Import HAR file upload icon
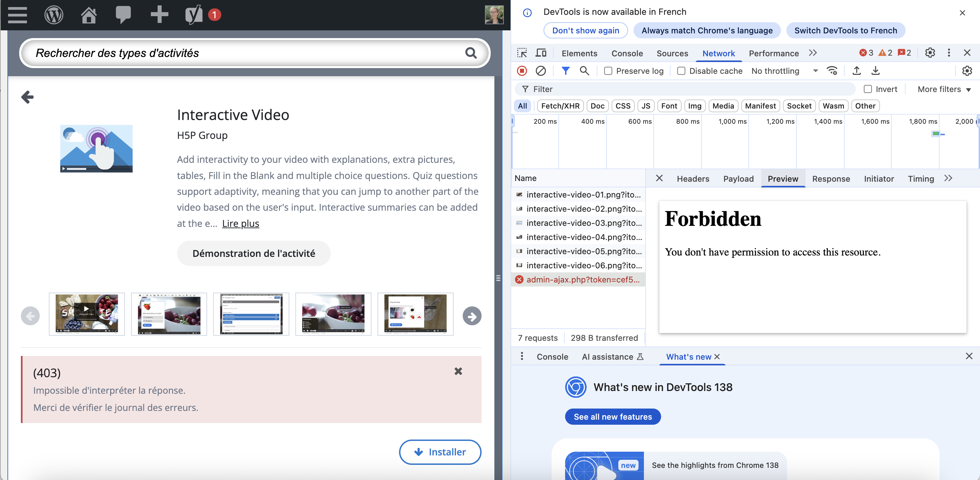 (x=856, y=71)
